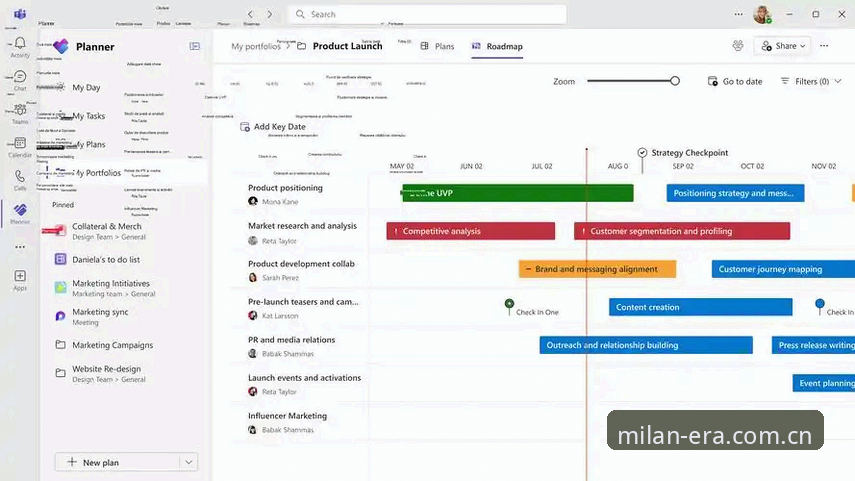
Task: Click the blue Check In milestone pin
Action: (x=820, y=304)
